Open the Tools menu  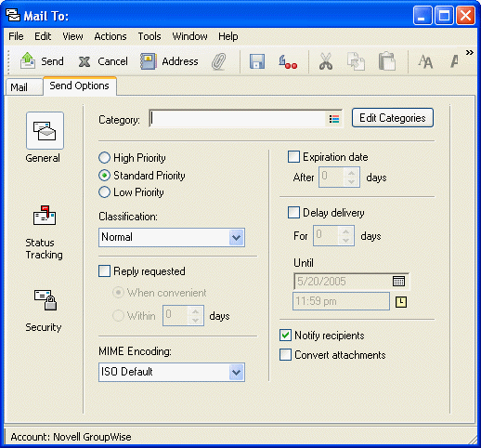click(149, 36)
